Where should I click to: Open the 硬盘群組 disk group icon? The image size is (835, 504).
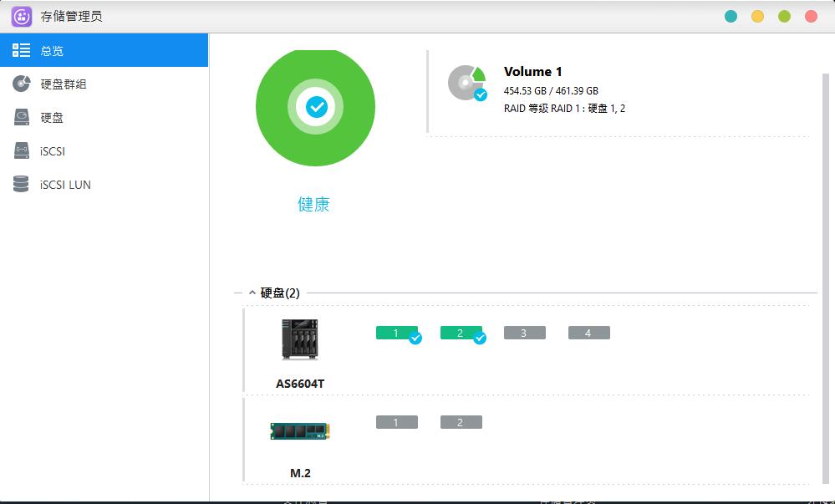pos(21,84)
